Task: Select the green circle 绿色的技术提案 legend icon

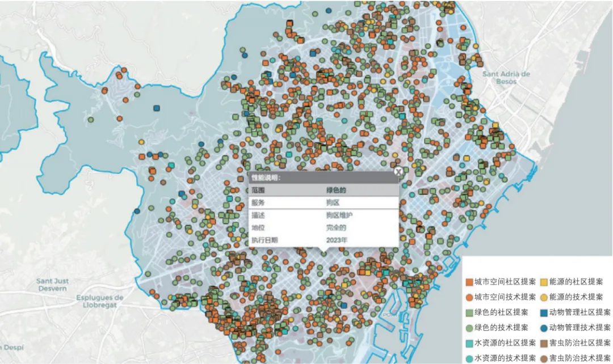Action: (x=469, y=328)
